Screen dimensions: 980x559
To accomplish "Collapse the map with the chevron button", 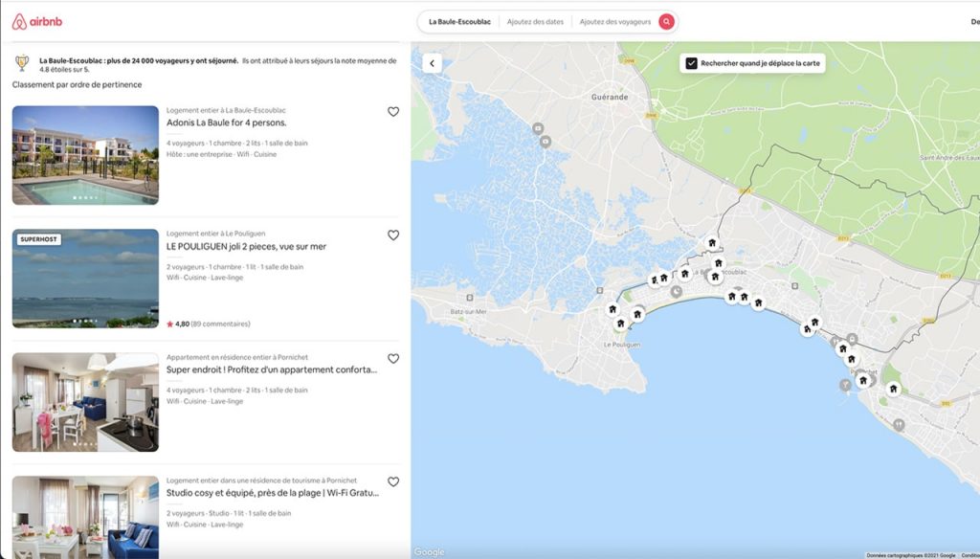I will click(x=432, y=63).
